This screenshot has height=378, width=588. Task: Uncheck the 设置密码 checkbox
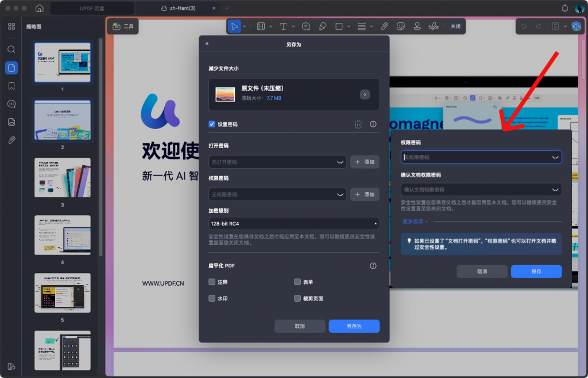click(212, 124)
